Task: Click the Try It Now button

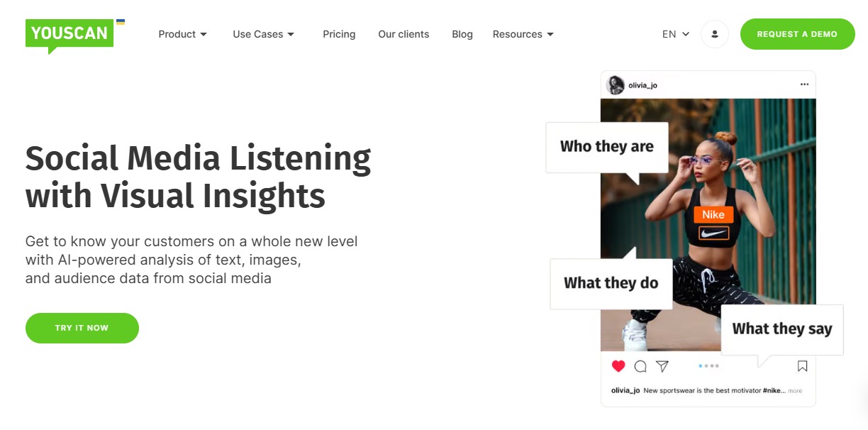Action: click(x=82, y=328)
